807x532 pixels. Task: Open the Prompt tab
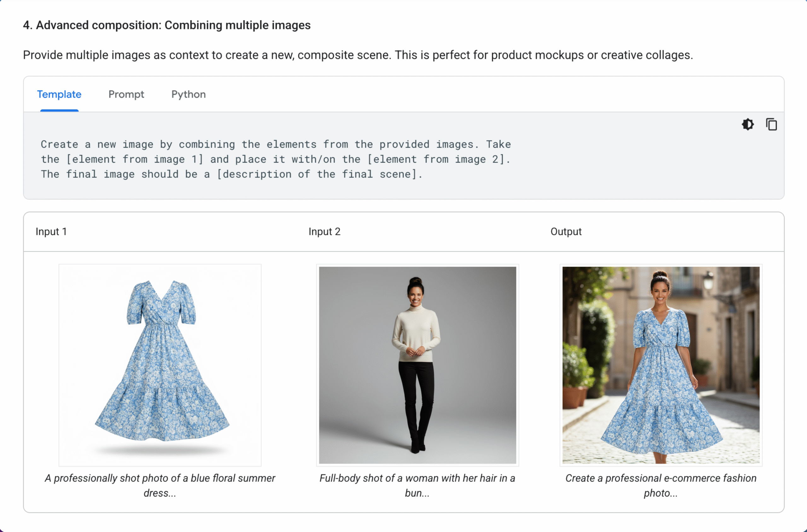[126, 94]
